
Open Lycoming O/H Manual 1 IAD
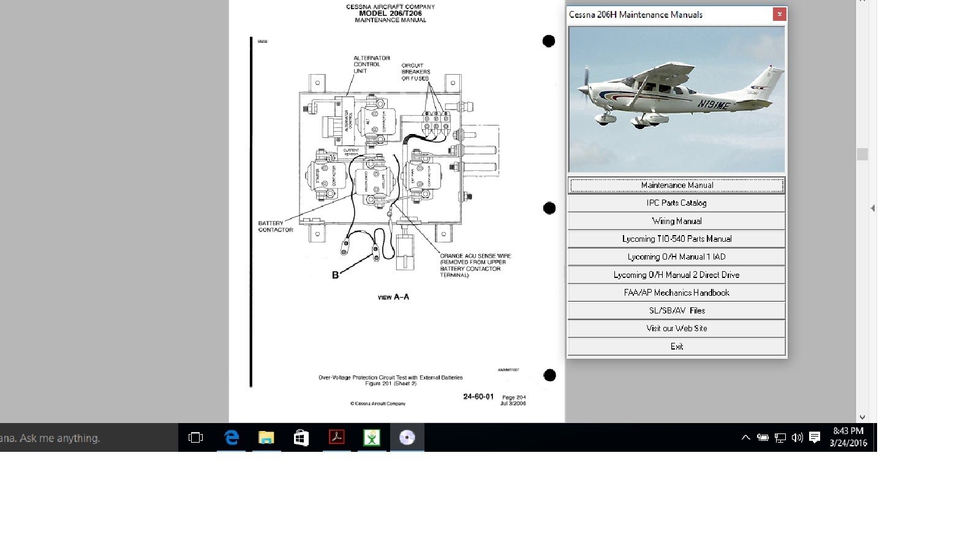[x=677, y=257]
